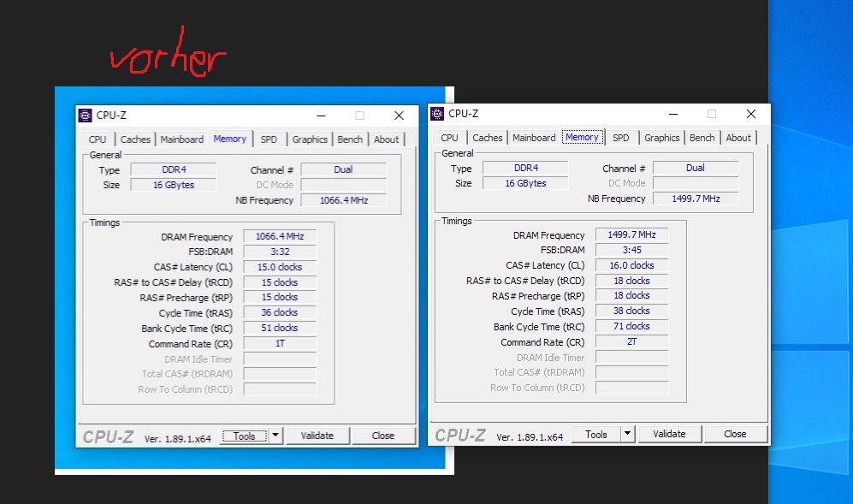Select the Memory tab in the right CPU-Z window
The width and height of the screenshot is (853, 504).
[x=582, y=137]
